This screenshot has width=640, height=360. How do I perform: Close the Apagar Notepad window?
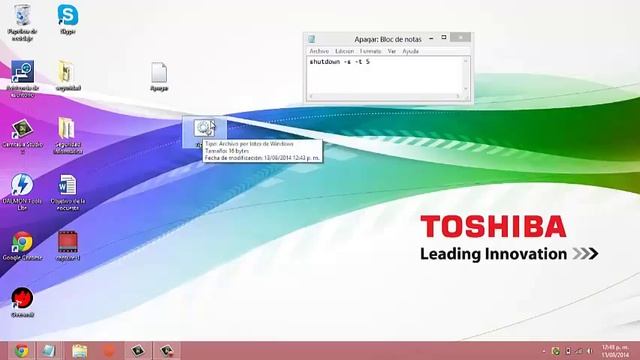[460, 38]
